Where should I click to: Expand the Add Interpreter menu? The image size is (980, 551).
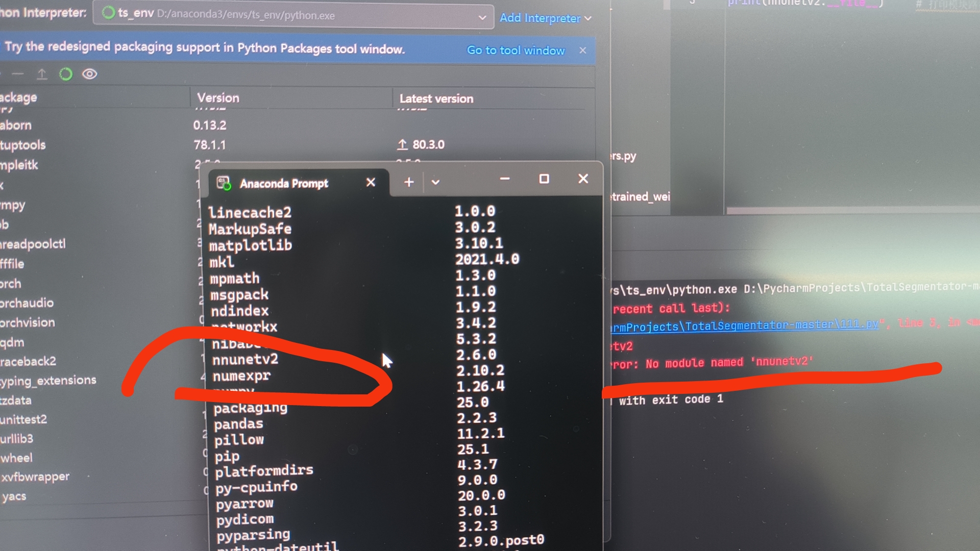545,18
